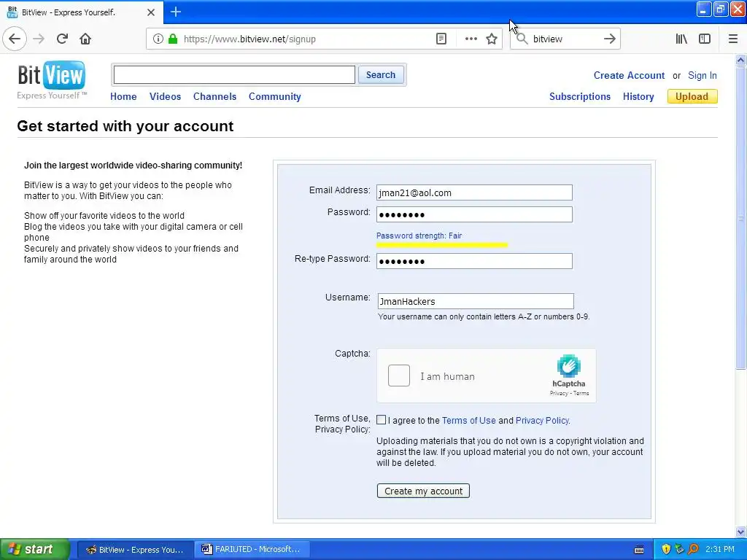Focus the Password field

[x=474, y=214]
